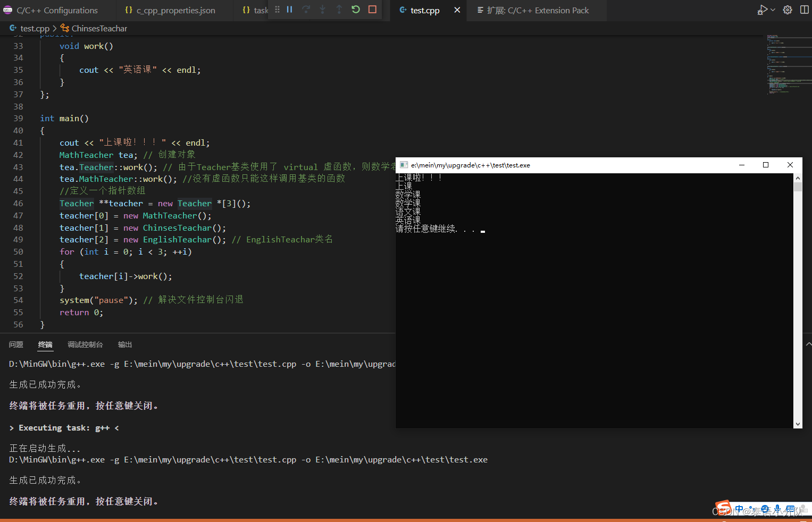The image size is (812, 522).
Task: Minimize the test.exe console window
Action: tap(742, 165)
